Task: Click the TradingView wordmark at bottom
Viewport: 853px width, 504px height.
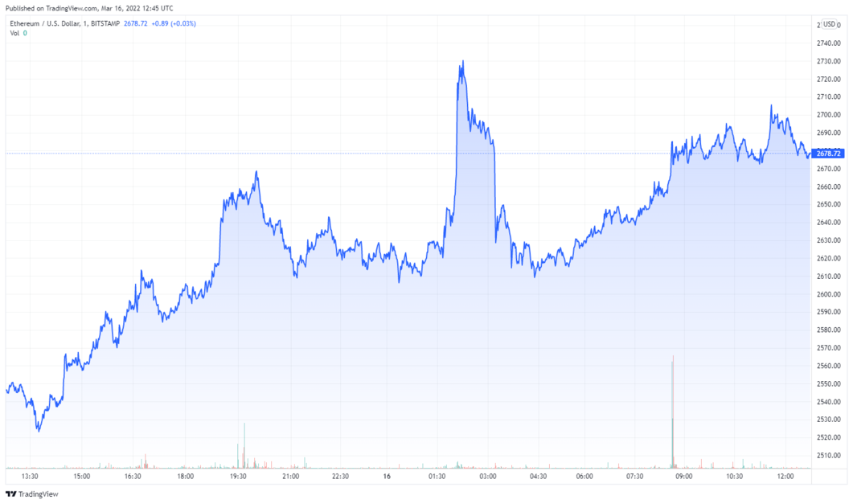Action: [x=38, y=494]
